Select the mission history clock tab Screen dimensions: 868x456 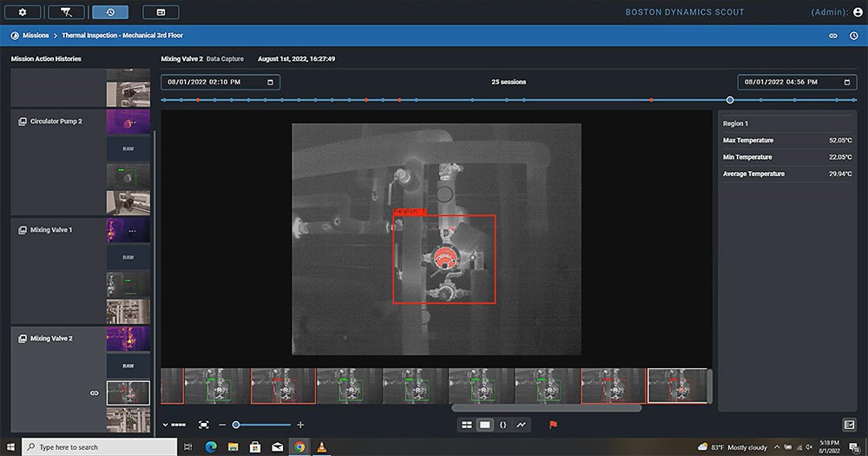pos(110,12)
